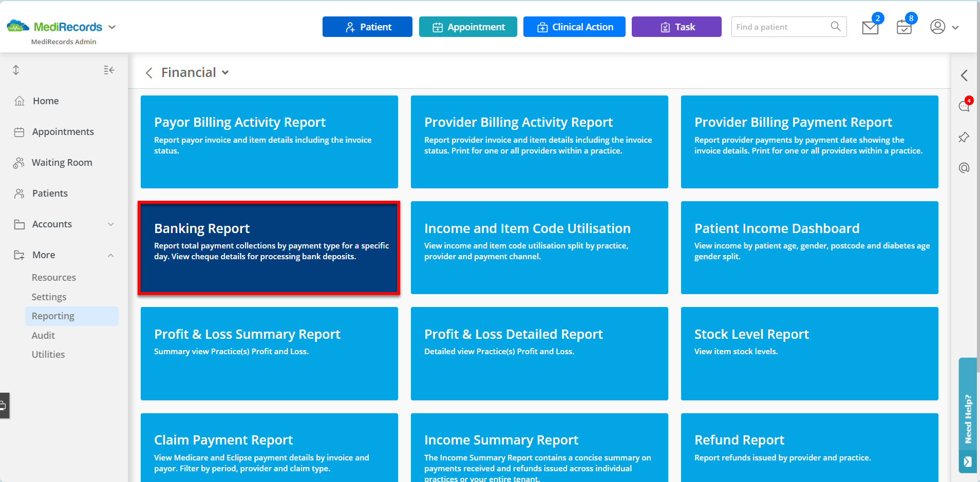Open the chat notifications icon with red badge

click(x=965, y=105)
